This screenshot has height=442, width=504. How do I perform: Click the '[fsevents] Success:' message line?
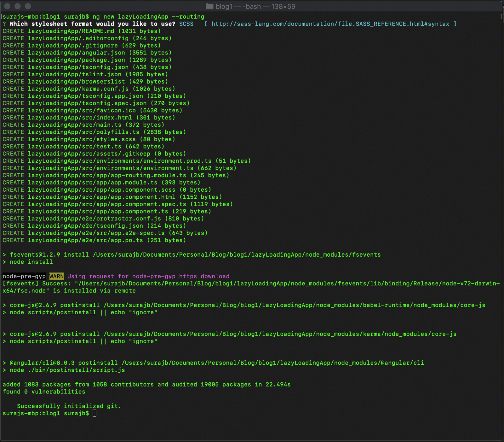coord(251,284)
